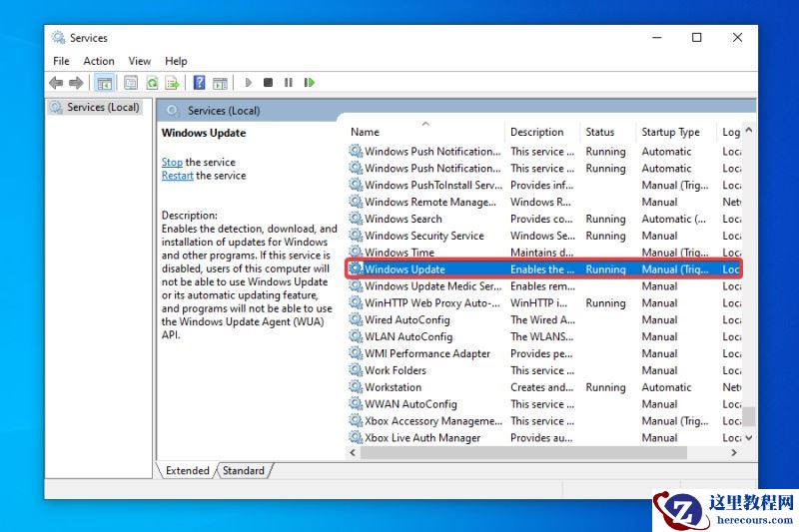This screenshot has height=532, width=799.
Task: Click the vertical scrollbar thumb
Action: [748, 416]
